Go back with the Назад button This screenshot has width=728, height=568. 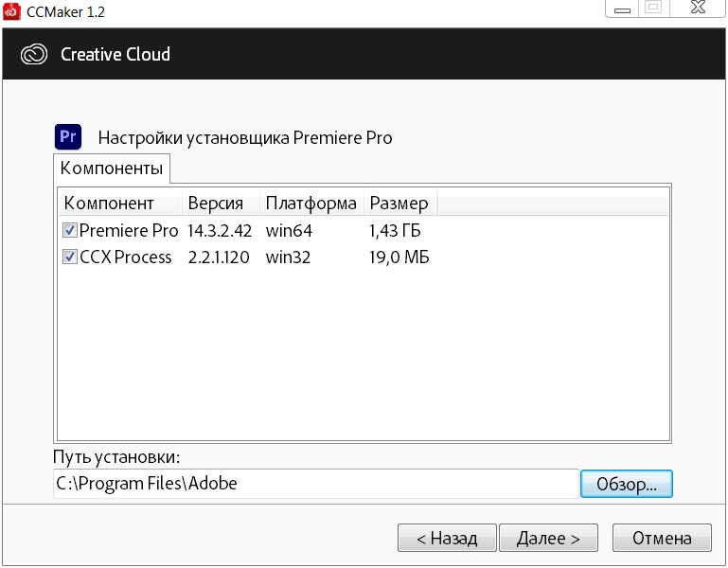[x=447, y=538]
